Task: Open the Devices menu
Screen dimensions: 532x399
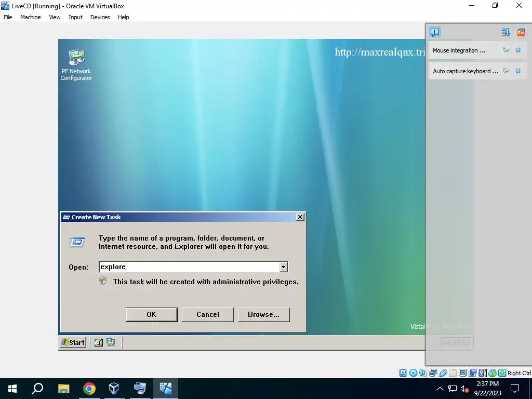Action: point(100,17)
